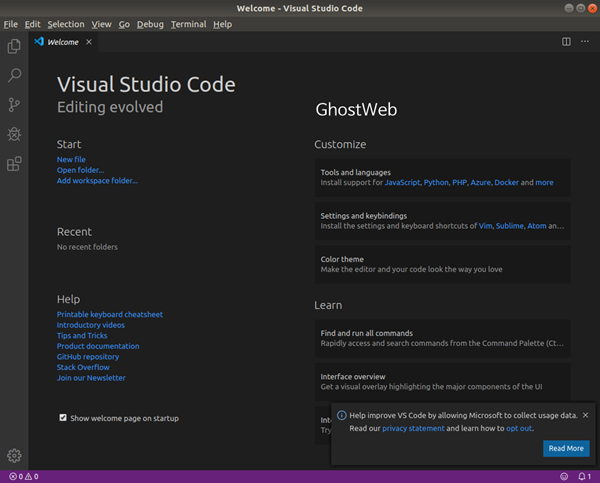The height and width of the screenshot is (483, 600).
Task: Click the errors and warnings status indicator
Action: click(x=24, y=476)
